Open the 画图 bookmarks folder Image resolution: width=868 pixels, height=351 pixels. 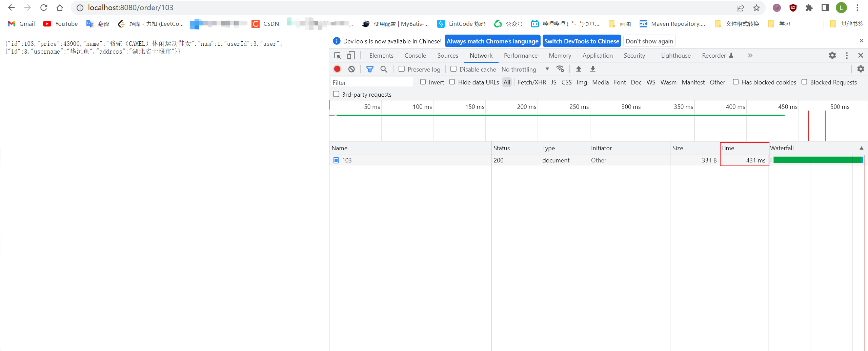[x=620, y=24]
